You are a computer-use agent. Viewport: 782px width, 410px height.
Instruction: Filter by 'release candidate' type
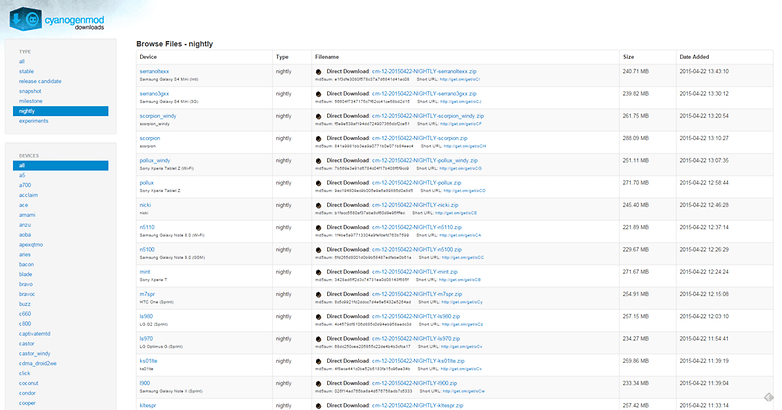(x=40, y=81)
